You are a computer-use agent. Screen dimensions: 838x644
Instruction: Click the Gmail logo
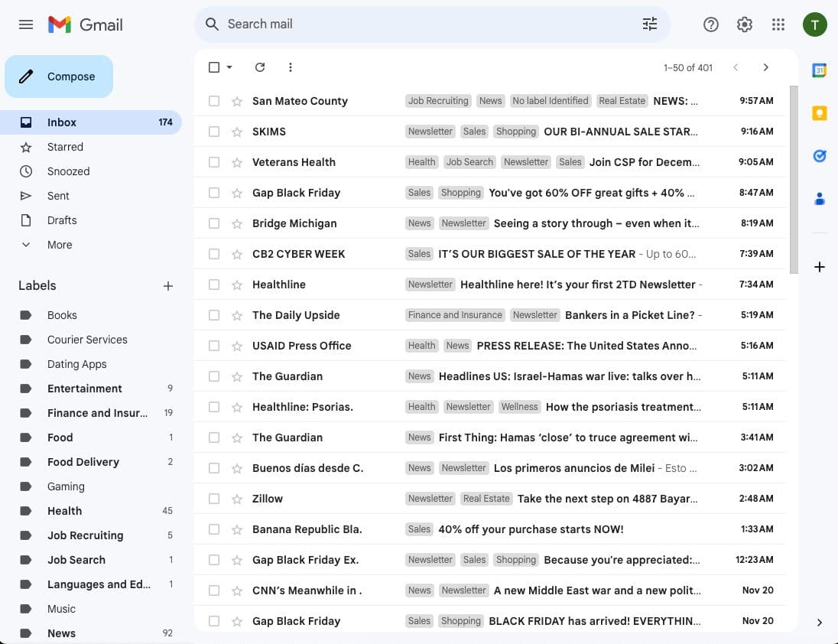[x=86, y=24]
